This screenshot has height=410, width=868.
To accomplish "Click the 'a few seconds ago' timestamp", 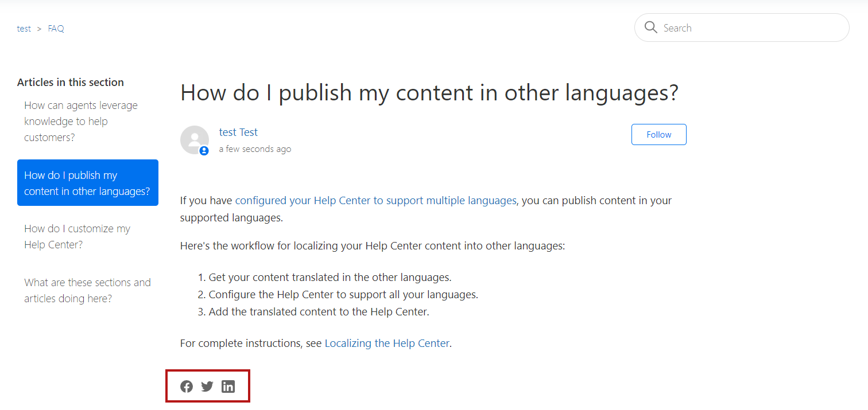I will [255, 149].
